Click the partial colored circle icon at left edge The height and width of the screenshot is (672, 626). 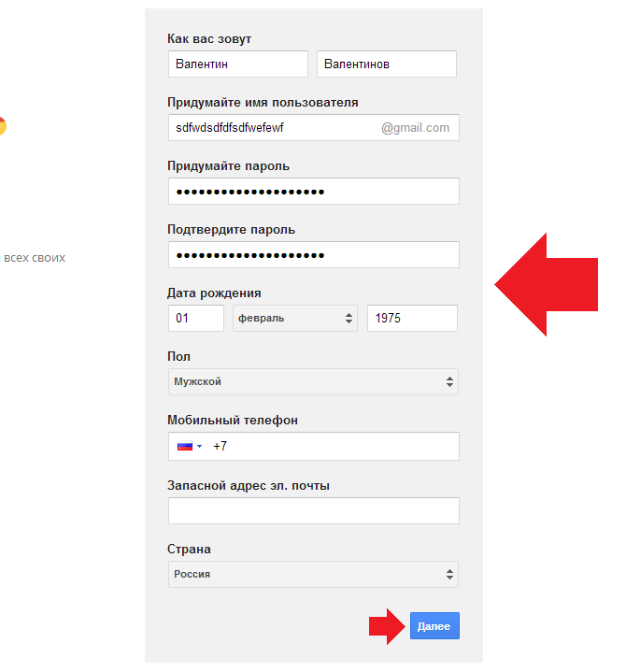click(x=3, y=126)
